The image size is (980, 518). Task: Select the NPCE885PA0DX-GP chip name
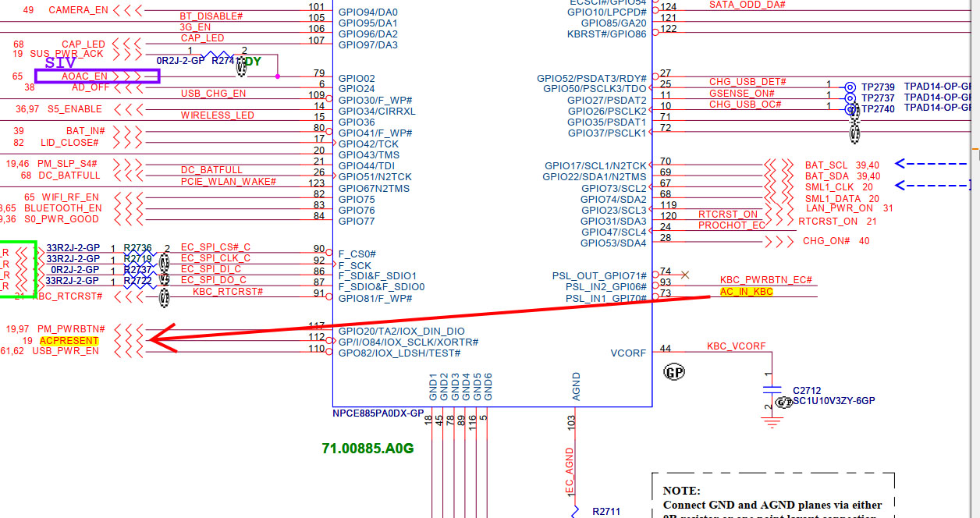pos(378,413)
